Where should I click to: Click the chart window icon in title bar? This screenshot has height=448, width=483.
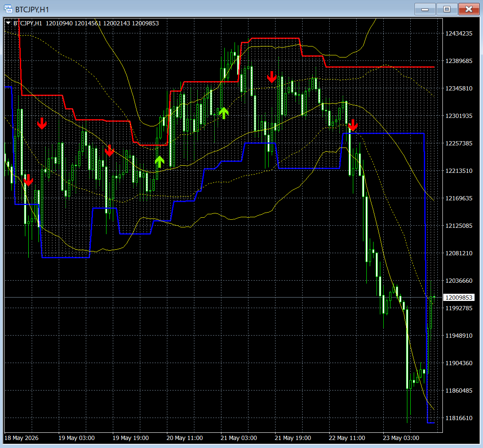click(8, 9)
